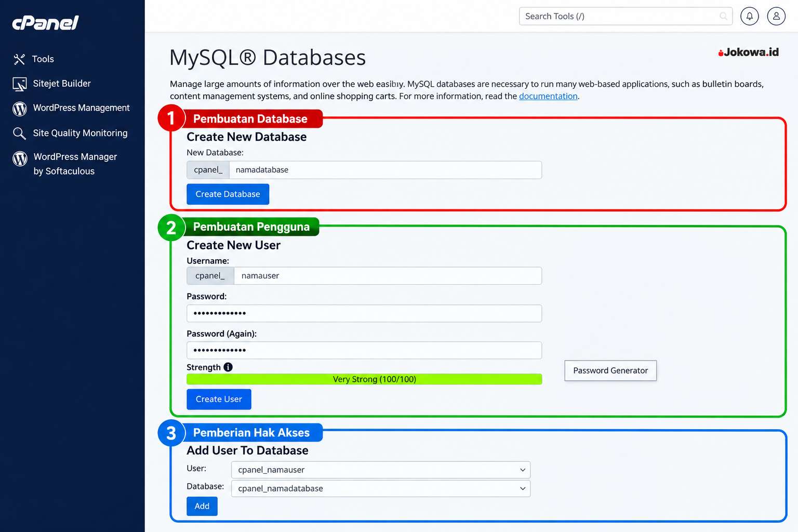Click the Password field
The height and width of the screenshot is (532, 798).
click(364, 313)
